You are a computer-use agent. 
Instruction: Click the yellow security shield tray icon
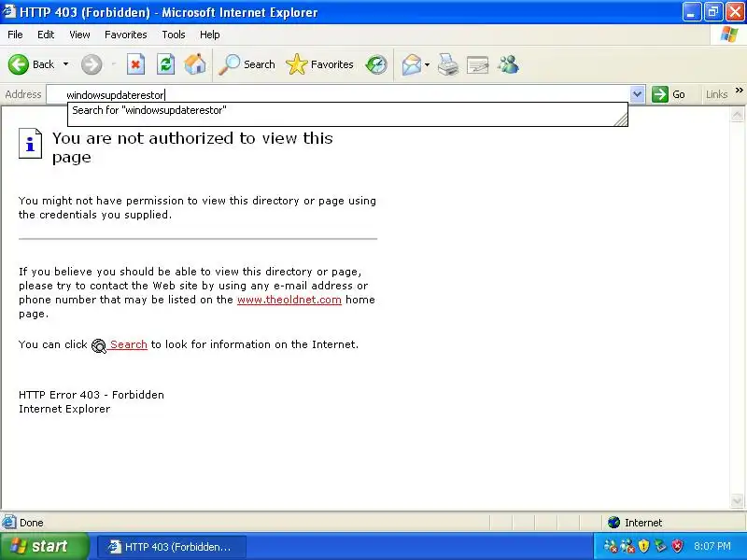click(x=643, y=546)
